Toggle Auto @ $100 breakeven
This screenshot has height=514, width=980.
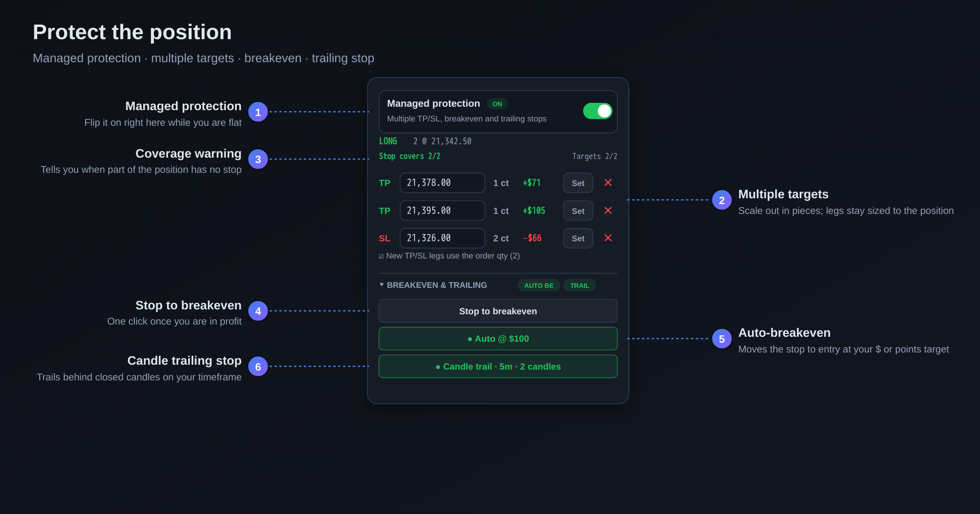498,339
